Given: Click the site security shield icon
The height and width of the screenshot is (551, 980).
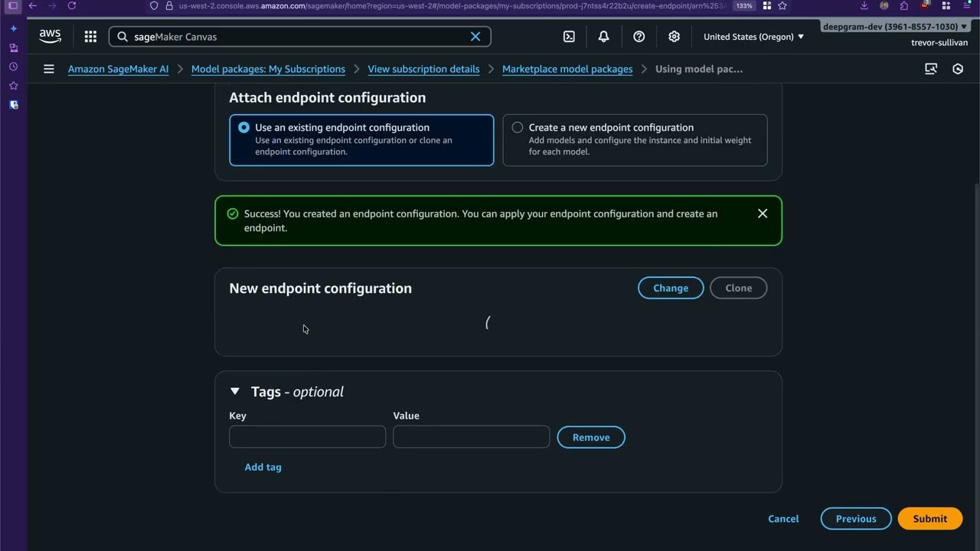Looking at the screenshot, I should (154, 5).
